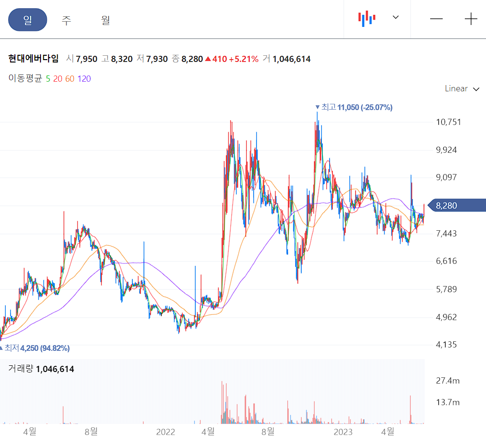Zoom in the chart with plus button
Screen dimensions: 486x448
tap(471, 19)
